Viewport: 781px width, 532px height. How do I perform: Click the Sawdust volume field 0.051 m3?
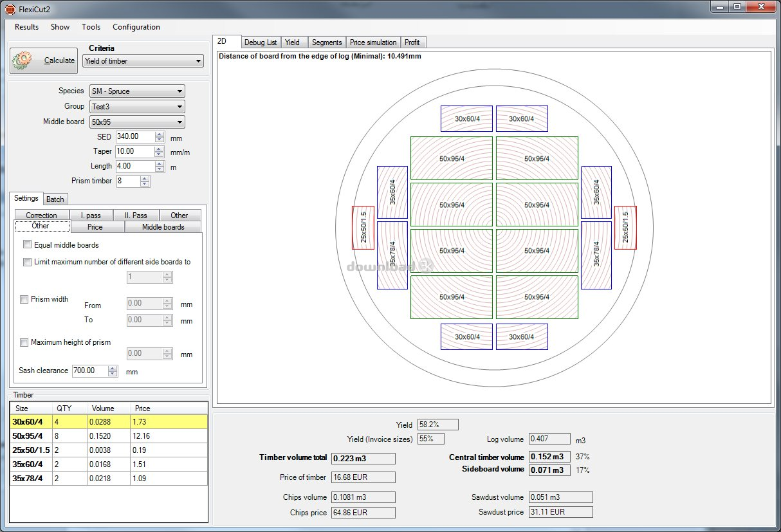[x=560, y=497]
